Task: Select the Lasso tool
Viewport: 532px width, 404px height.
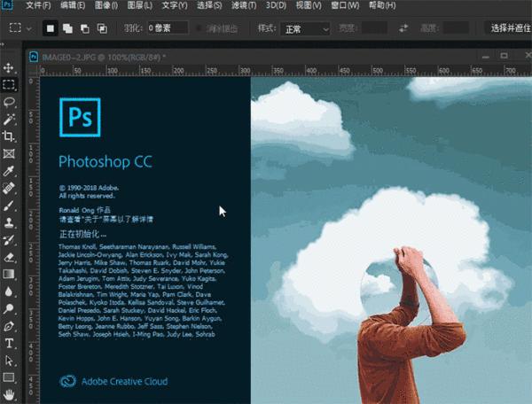Action: pos(9,102)
